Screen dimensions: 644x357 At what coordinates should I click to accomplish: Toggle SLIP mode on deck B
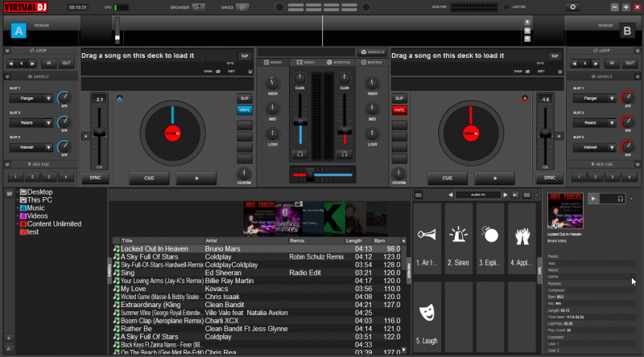(x=399, y=98)
